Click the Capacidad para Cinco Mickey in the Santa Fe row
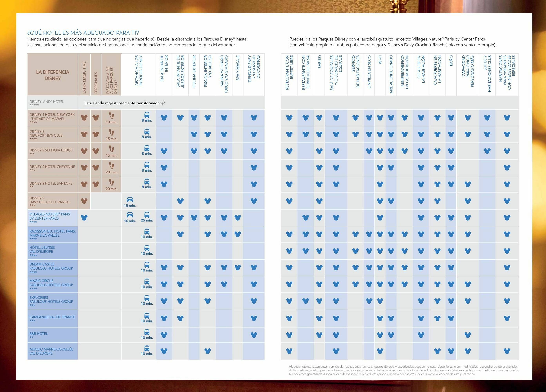This screenshot has height=392, width=546. tap(468, 184)
